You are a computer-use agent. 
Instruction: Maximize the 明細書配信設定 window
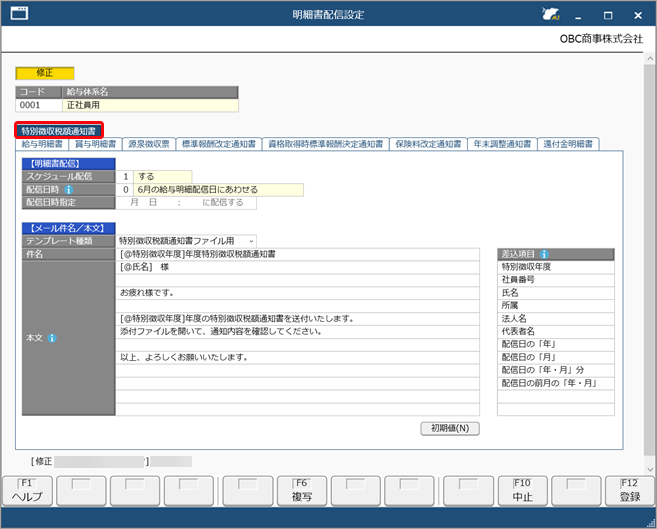(608, 15)
